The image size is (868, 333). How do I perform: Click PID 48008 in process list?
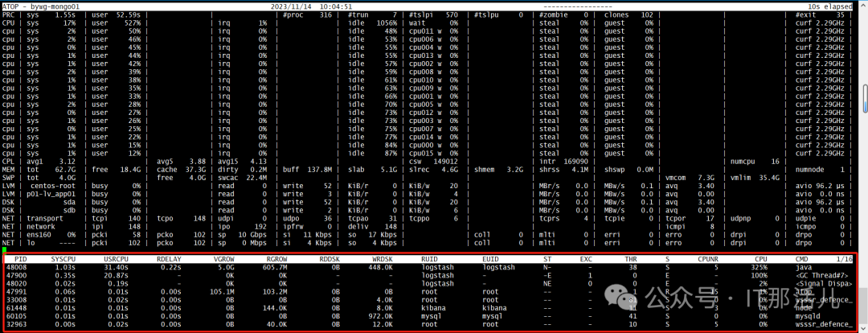(x=17, y=268)
